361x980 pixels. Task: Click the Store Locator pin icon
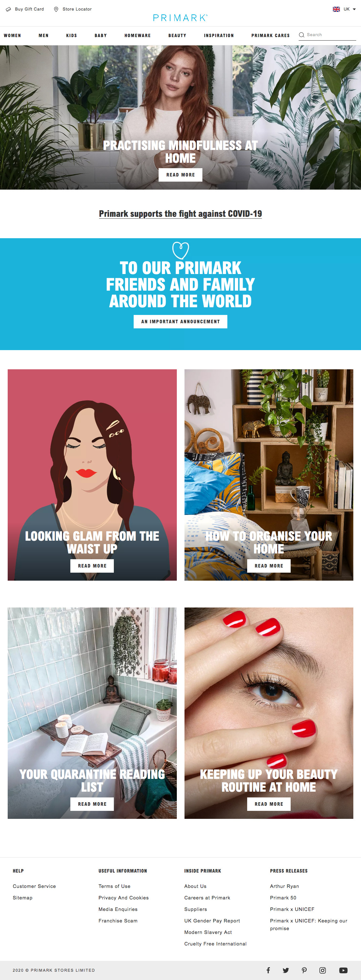tap(56, 9)
